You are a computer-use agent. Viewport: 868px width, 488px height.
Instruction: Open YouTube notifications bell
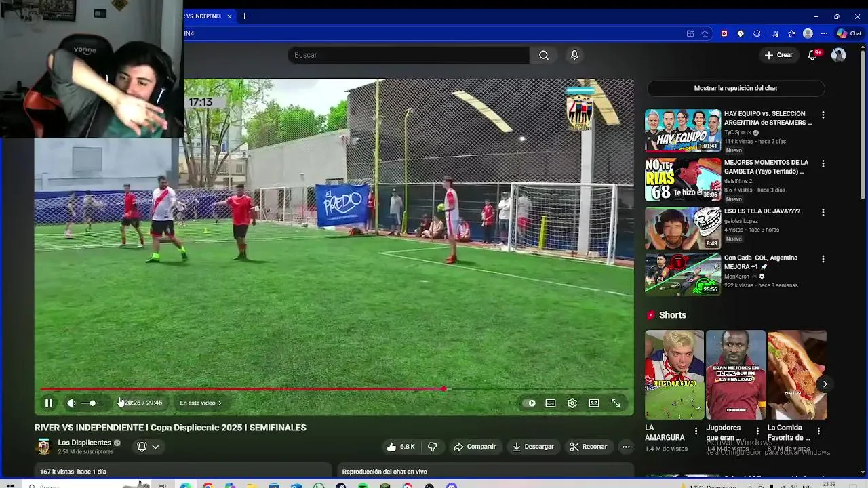812,55
